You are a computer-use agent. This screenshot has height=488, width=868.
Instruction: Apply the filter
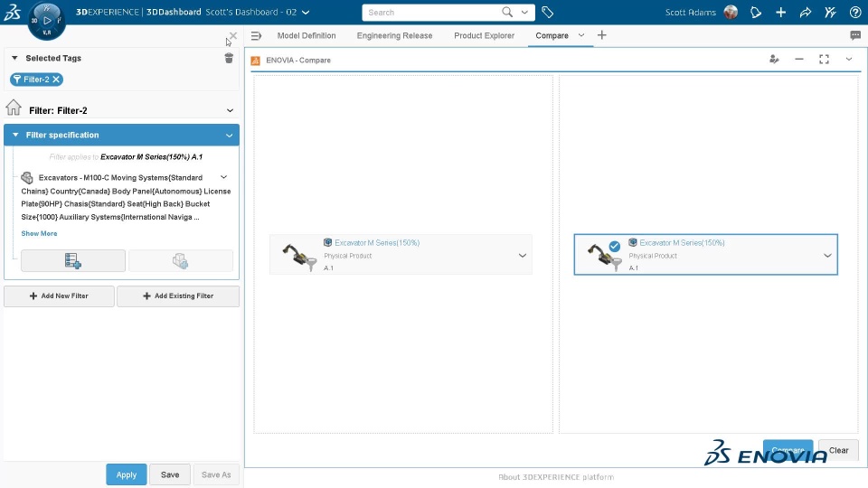point(127,474)
